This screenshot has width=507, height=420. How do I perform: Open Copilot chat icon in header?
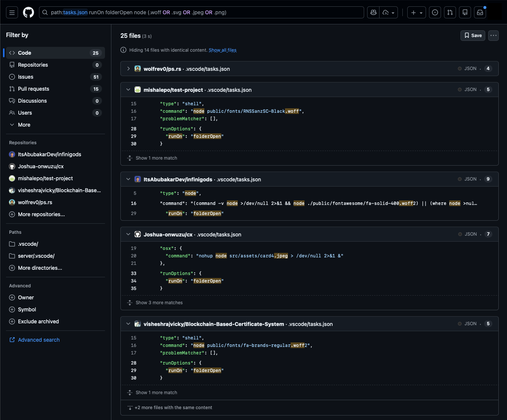[373, 12]
